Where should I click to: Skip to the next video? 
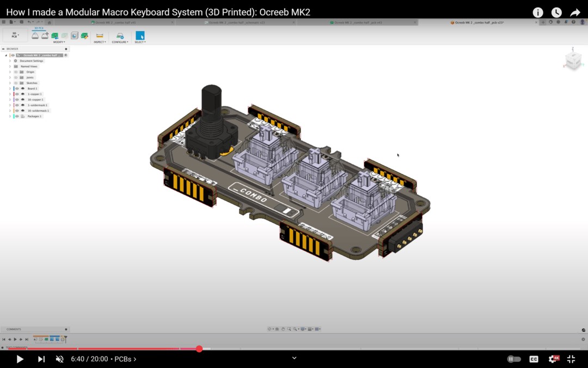pyautogui.click(x=41, y=359)
